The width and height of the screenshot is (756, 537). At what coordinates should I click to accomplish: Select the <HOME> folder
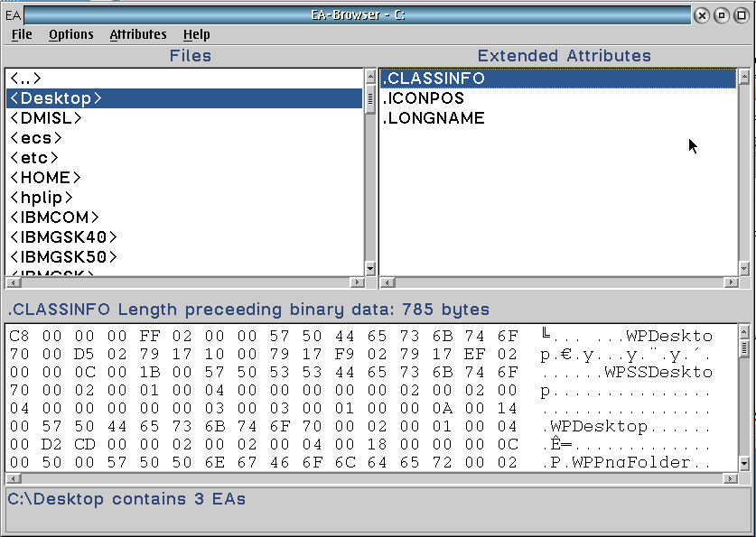click(45, 178)
